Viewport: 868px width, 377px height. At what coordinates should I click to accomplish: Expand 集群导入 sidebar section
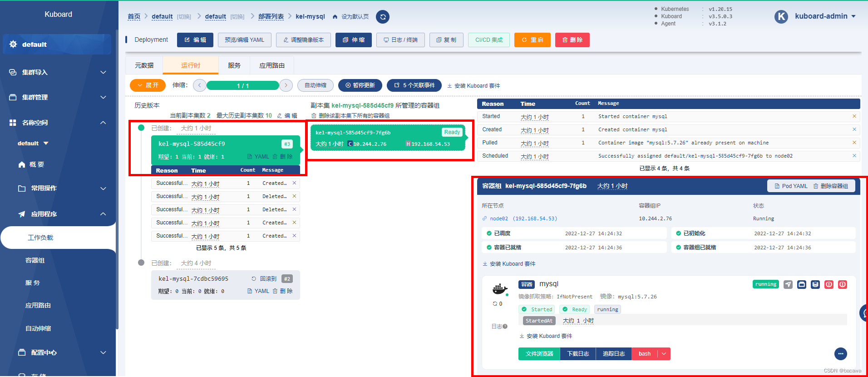[57, 72]
